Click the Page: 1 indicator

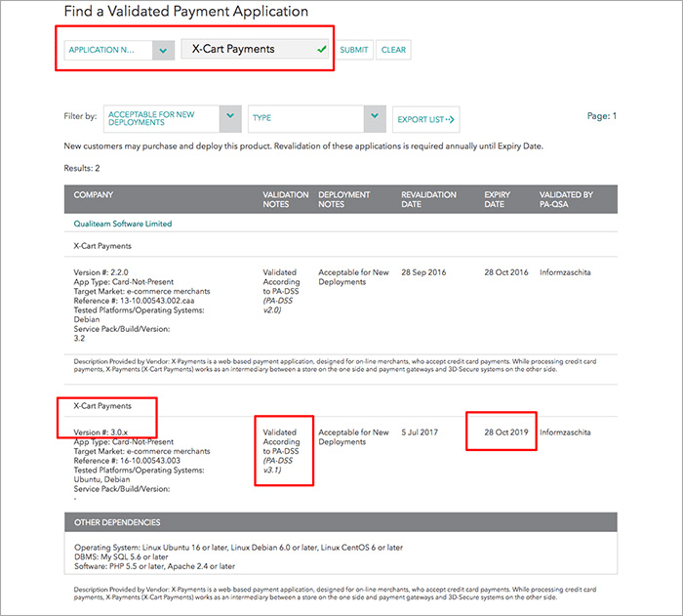pyautogui.click(x=602, y=116)
